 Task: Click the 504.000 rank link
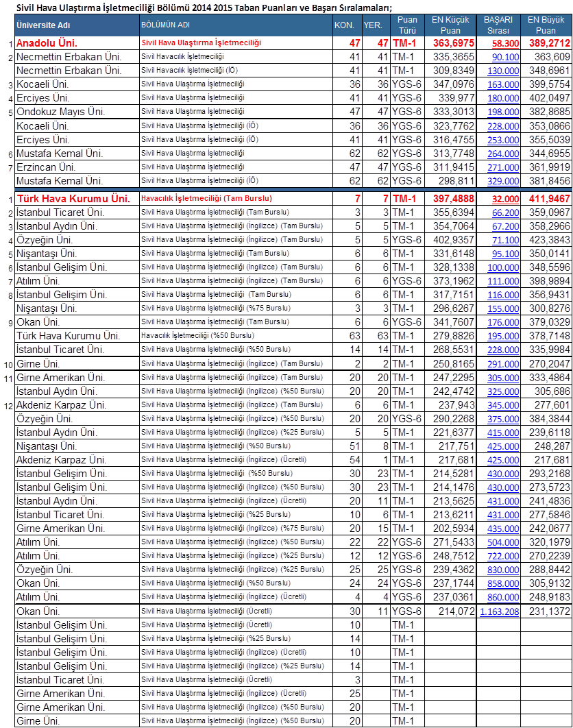503,542
